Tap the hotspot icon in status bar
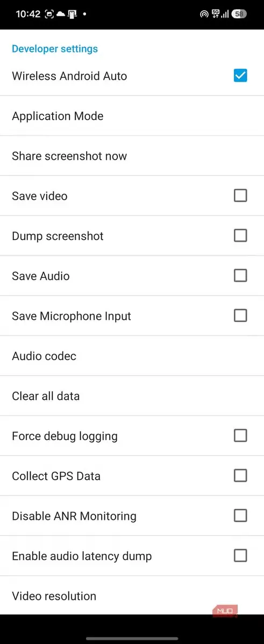The image size is (264, 644). pyautogui.click(x=204, y=14)
